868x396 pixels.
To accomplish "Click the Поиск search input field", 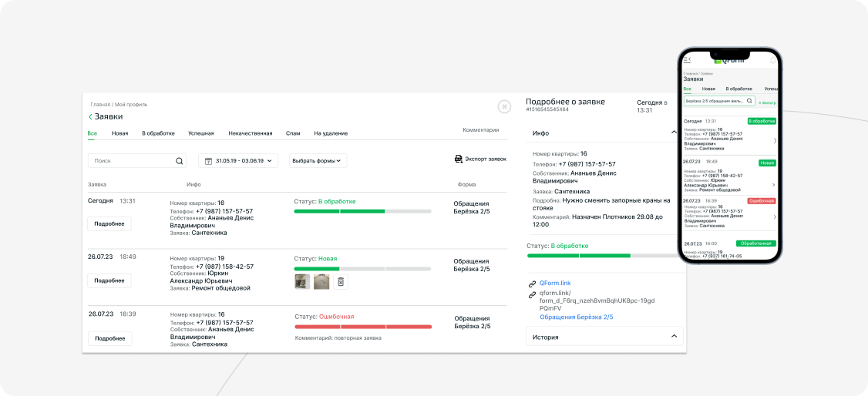I will point(137,161).
